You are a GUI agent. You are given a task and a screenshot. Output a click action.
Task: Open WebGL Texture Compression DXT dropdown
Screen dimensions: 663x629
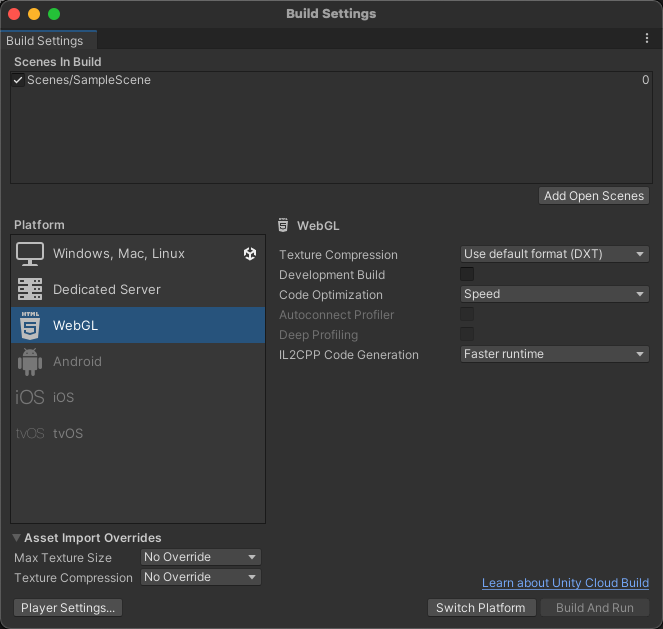click(x=554, y=254)
